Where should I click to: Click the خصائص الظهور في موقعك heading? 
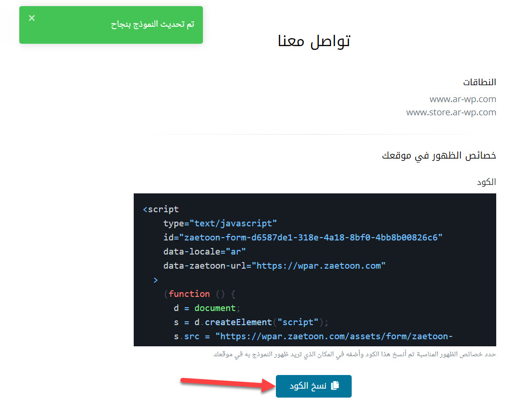pyautogui.click(x=439, y=156)
